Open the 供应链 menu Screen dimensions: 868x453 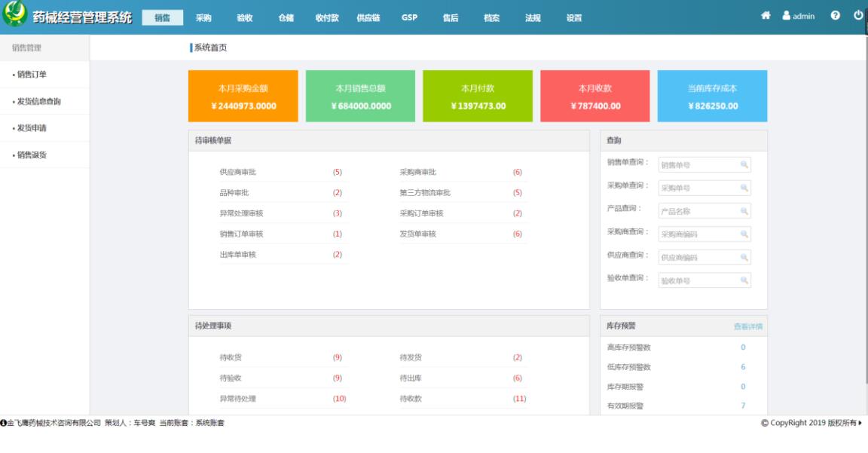coord(368,18)
